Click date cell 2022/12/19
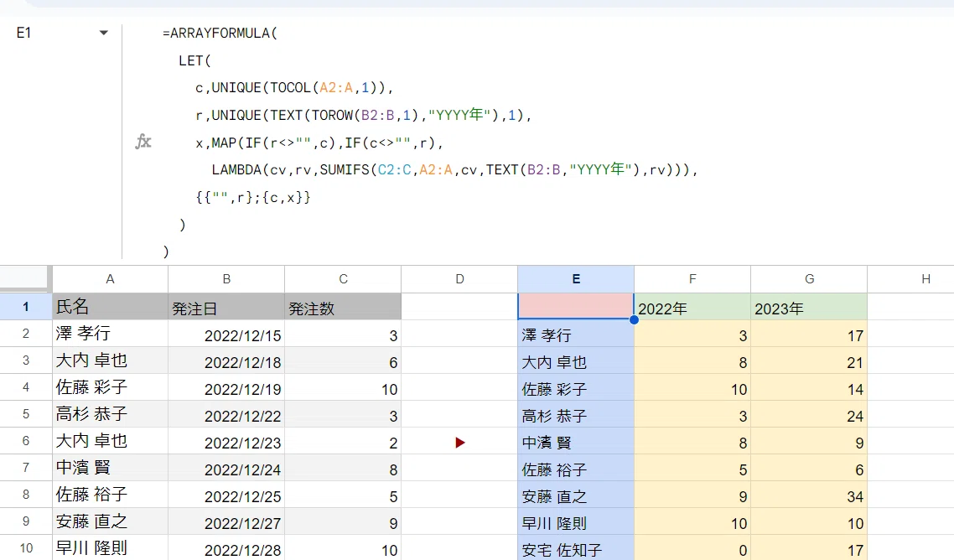 click(x=226, y=387)
